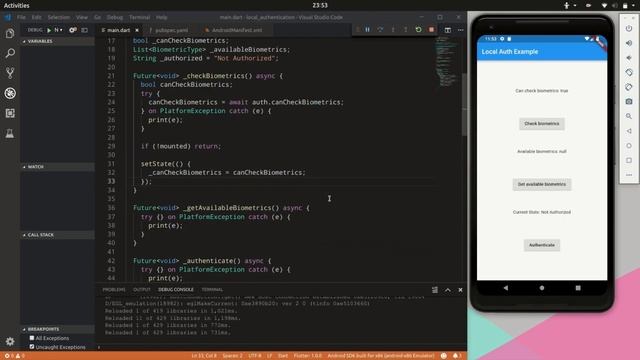The height and width of the screenshot is (360, 640).
Task: Open the File menu
Action: pyautogui.click(x=21, y=18)
